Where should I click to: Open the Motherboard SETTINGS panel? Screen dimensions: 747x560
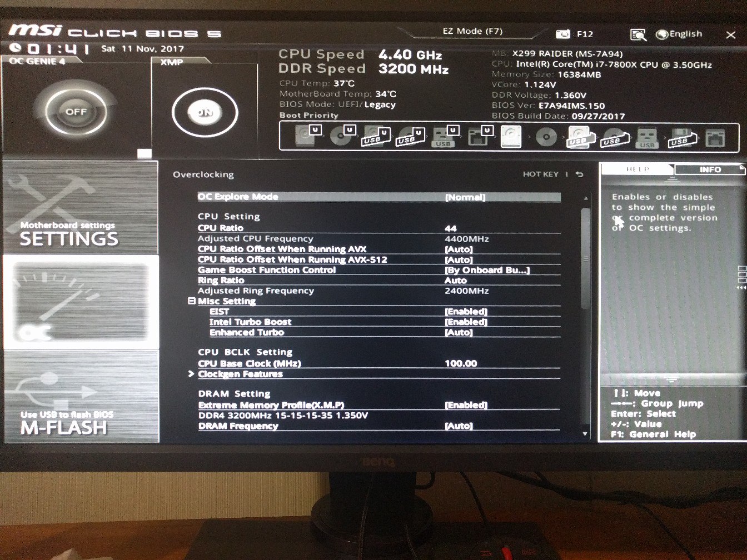(x=81, y=207)
